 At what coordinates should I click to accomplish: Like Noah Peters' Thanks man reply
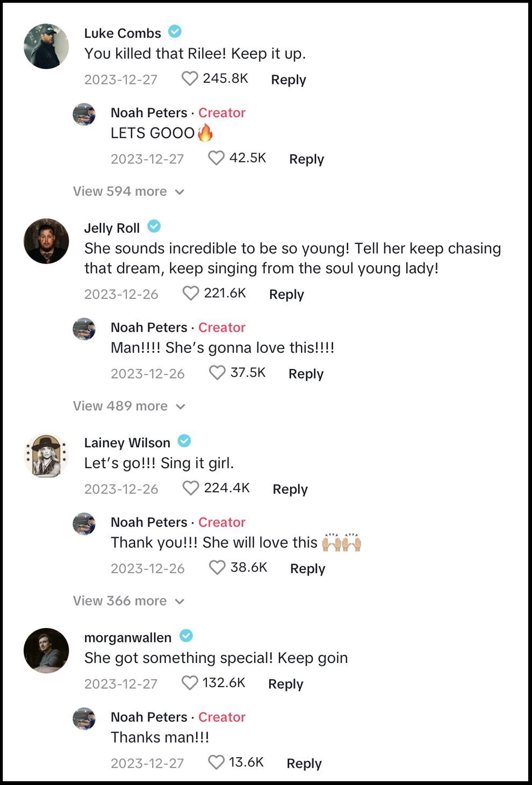[216, 762]
